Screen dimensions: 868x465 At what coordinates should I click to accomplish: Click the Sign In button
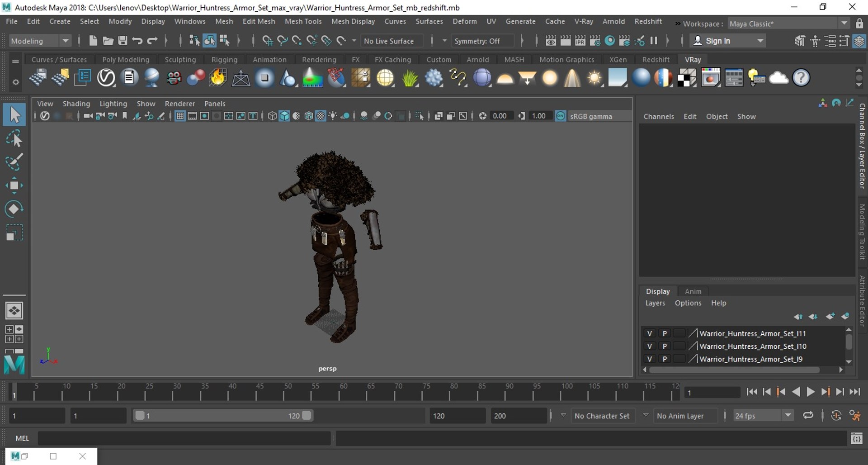tap(717, 41)
